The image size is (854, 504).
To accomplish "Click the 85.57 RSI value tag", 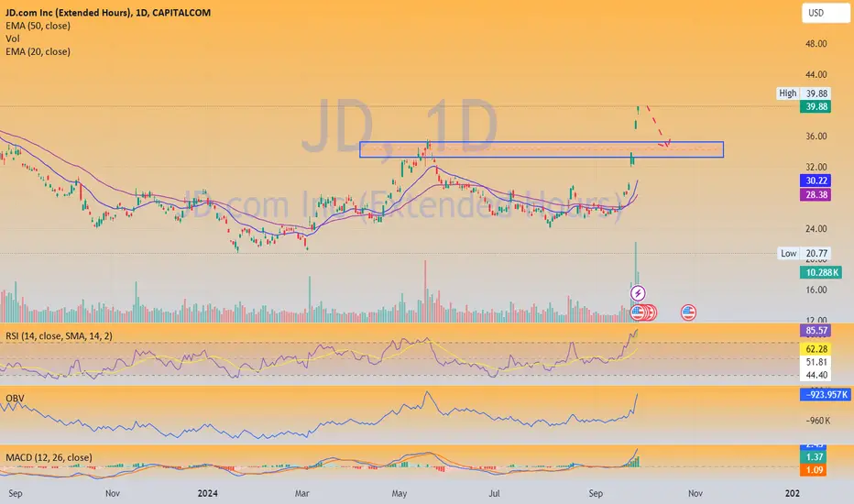I will 816,330.
